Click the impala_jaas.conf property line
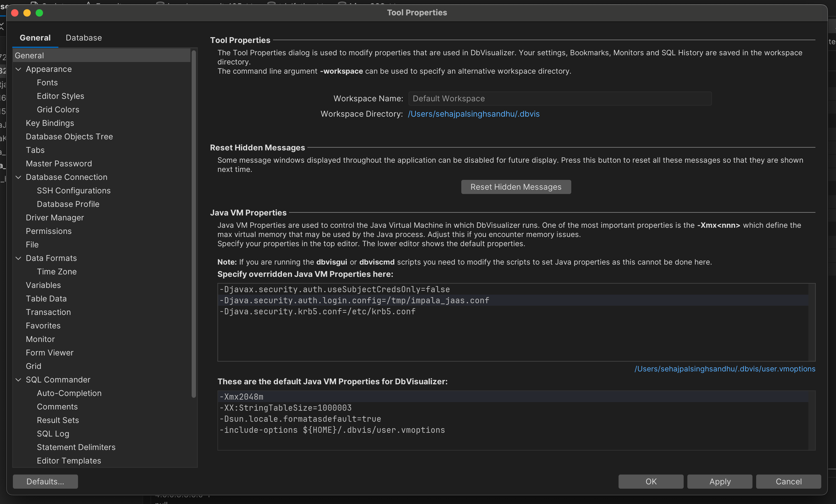 pos(354,300)
